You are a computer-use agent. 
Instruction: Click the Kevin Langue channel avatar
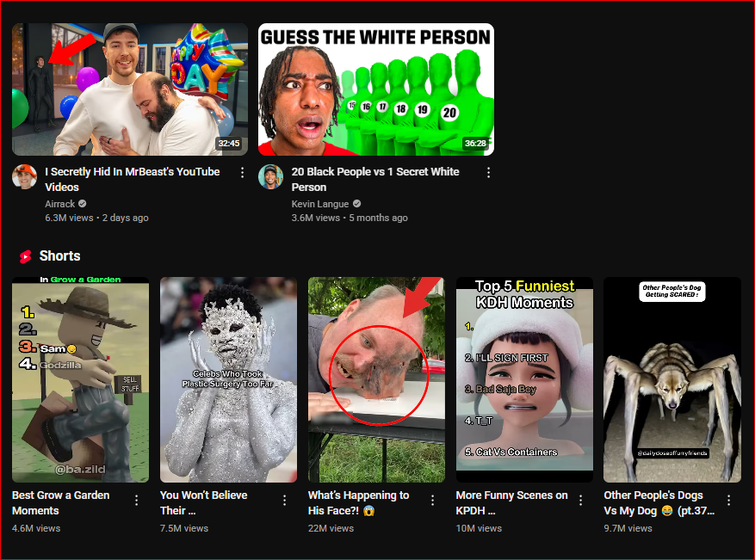[x=270, y=176]
